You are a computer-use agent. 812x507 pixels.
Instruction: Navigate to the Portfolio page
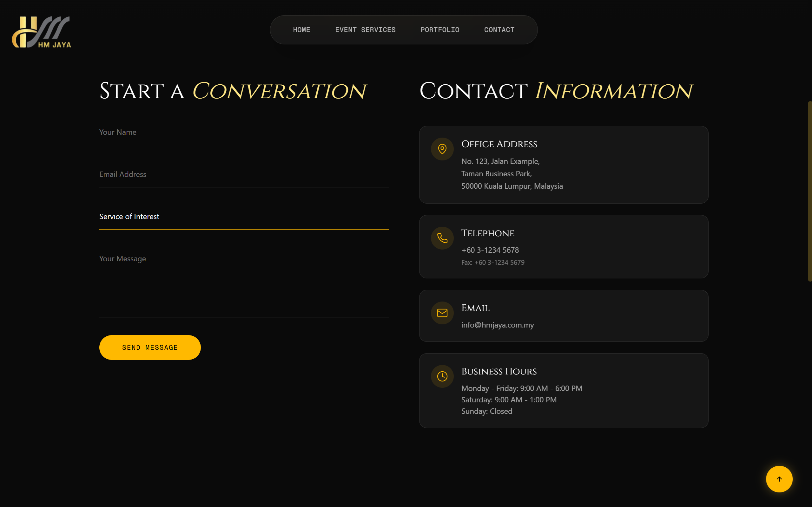coord(439,30)
